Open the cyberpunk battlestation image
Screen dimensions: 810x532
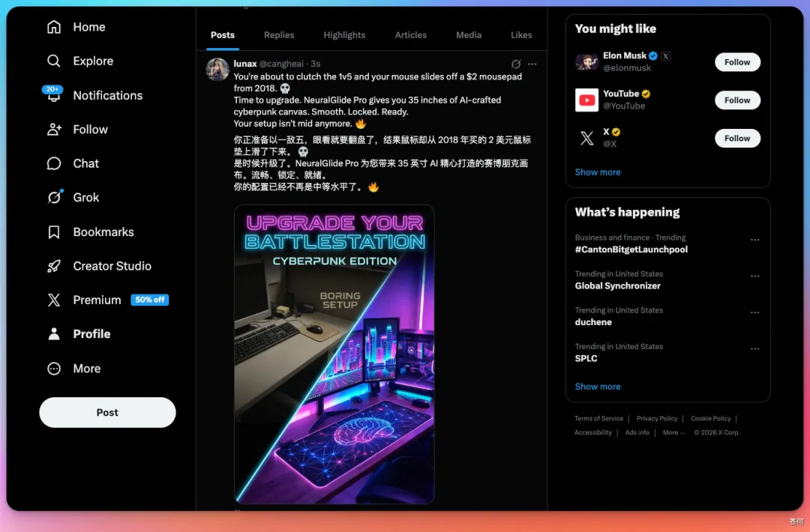pos(334,354)
